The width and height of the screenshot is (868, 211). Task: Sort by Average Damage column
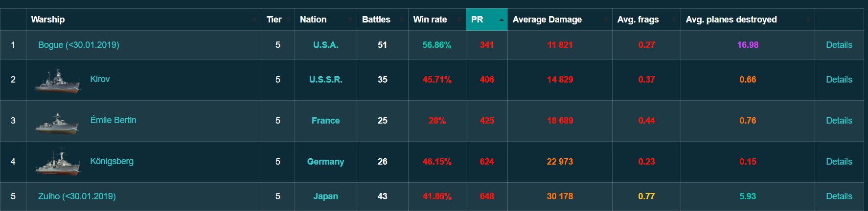coord(547,20)
